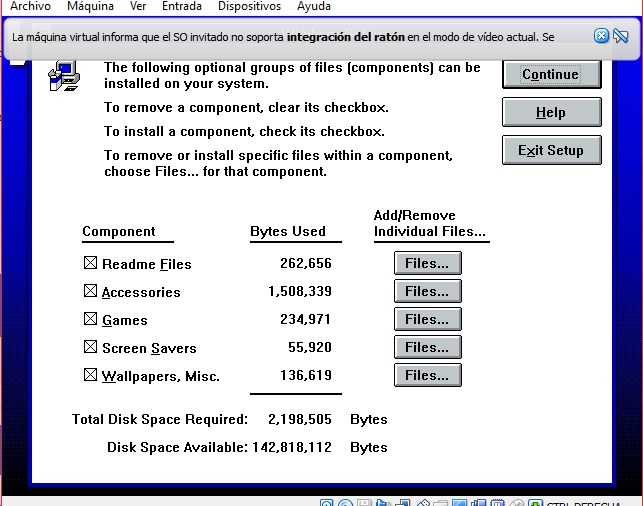Choose Files... for Games component
This screenshot has height=506, width=643.
tap(427, 320)
